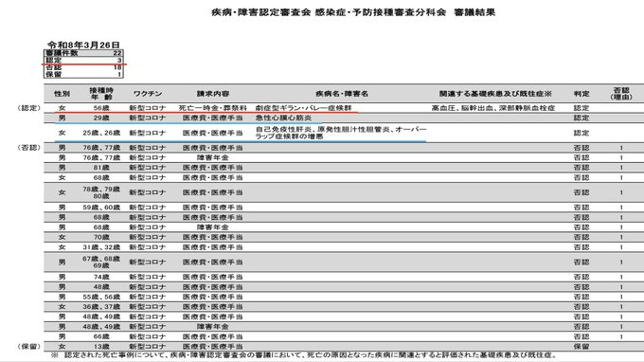Viewport: 644px width, 362px height.
Task: Select 否認 judgment in the 81歳 row
Action: tap(581, 168)
